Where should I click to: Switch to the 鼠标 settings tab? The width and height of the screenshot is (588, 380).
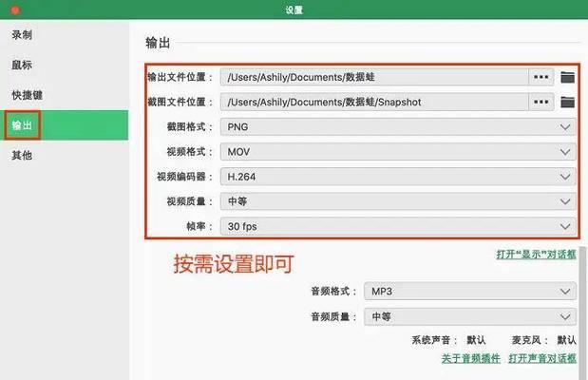point(22,65)
